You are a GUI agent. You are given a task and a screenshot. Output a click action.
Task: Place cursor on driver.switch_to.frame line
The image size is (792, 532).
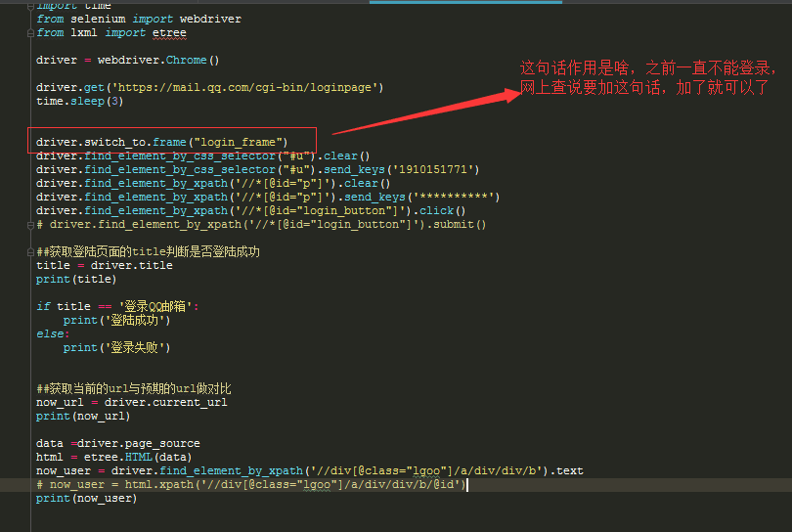click(161, 142)
